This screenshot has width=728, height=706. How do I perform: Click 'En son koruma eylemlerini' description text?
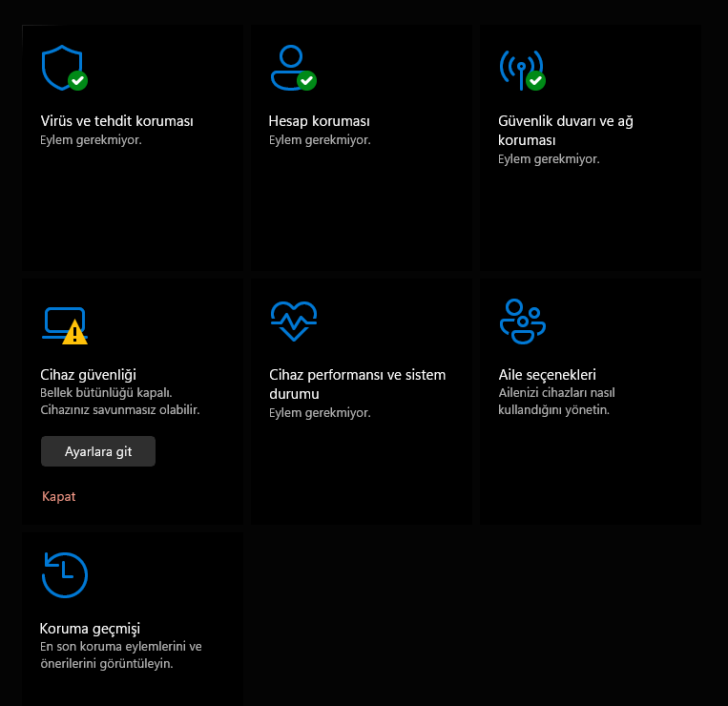coord(114,647)
